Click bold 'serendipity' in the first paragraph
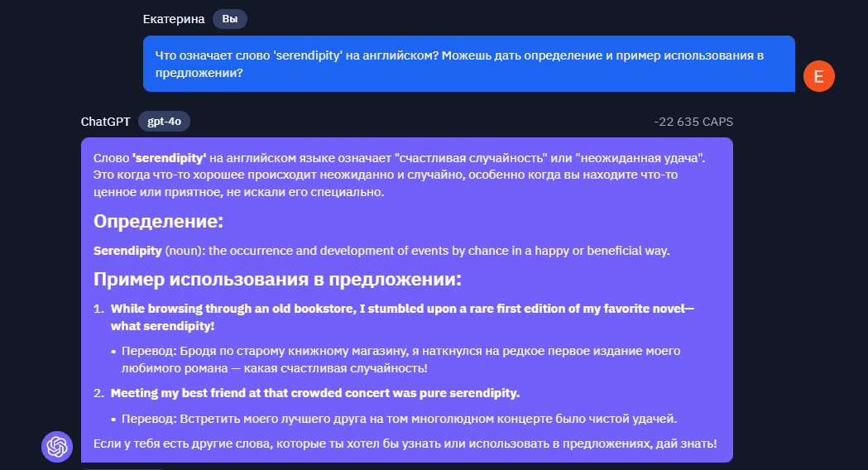 pyautogui.click(x=169, y=158)
